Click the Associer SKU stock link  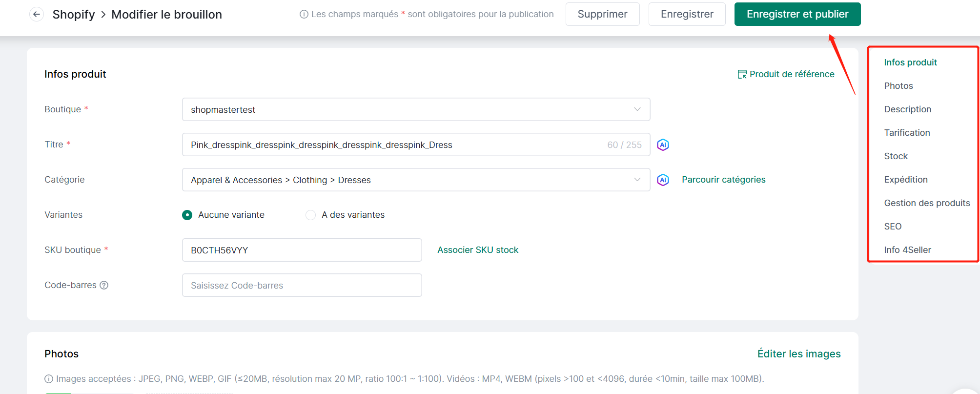tap(478, 250)
